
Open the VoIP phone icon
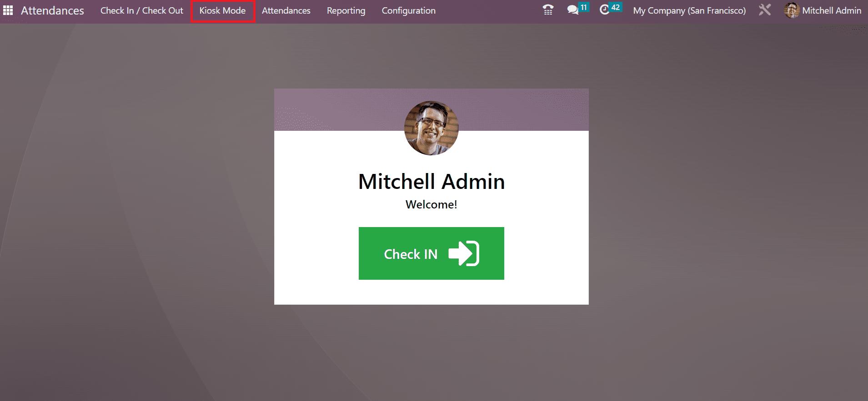(x=548, y=10)
